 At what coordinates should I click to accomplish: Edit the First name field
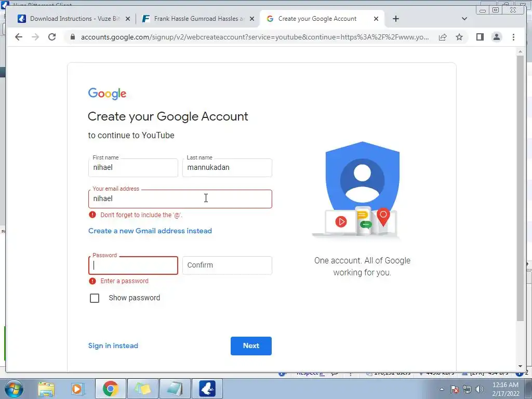tap(133, 168)
